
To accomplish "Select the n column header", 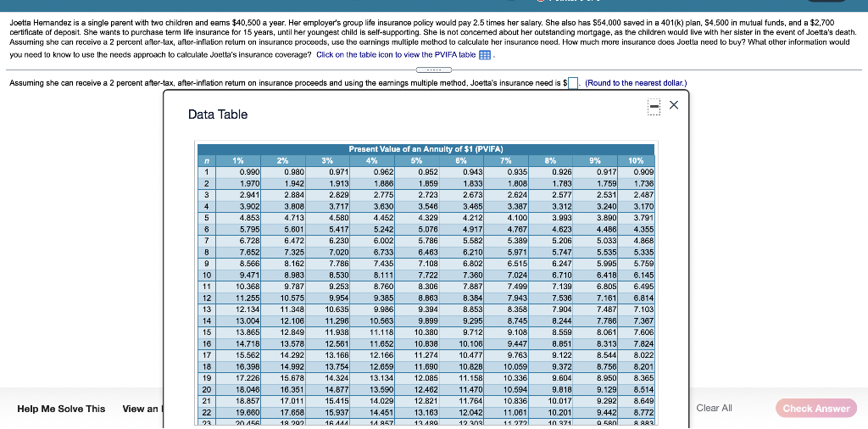I will point(206,161).
